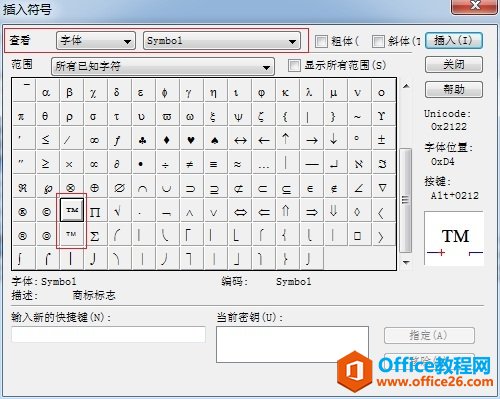Select the less-than-or-equal ≤ symbol
The width and height of the screenshot is (500, 399).
pyautogui.click(x=48, y=139)
